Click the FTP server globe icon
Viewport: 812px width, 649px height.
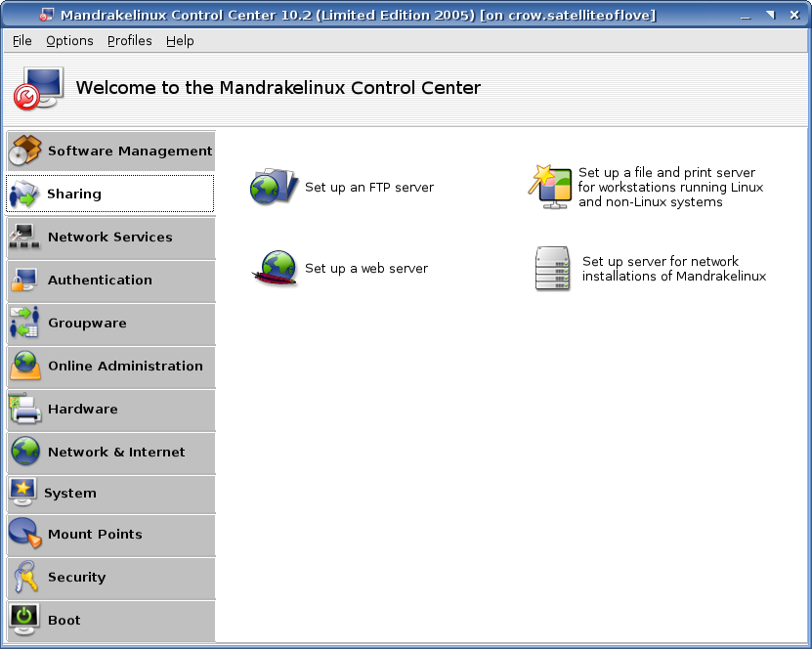coord(274,187)
